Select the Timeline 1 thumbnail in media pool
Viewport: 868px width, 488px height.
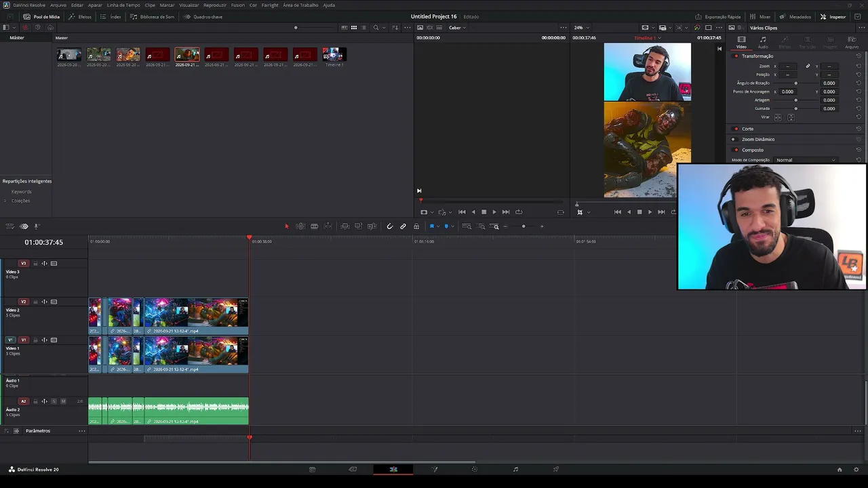click(334, 57)
